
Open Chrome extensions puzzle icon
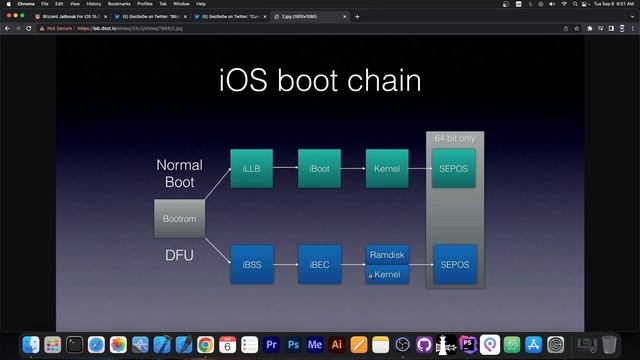click(x=589, y=29)
